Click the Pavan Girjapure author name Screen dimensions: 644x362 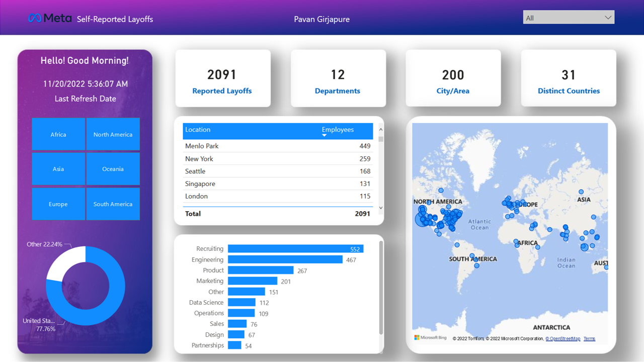pos(322,19)
